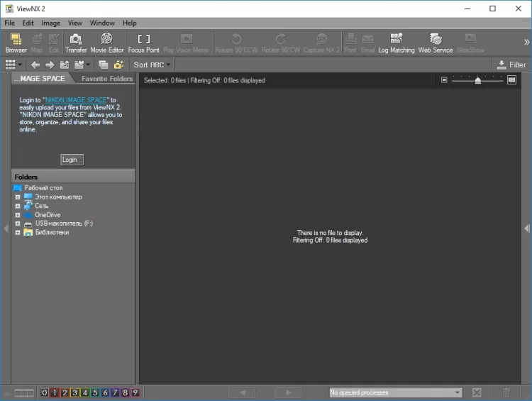This screenshot has height=401, width=532.
Task: Expand the OneDrive tree node
Action: pos(18,215)
